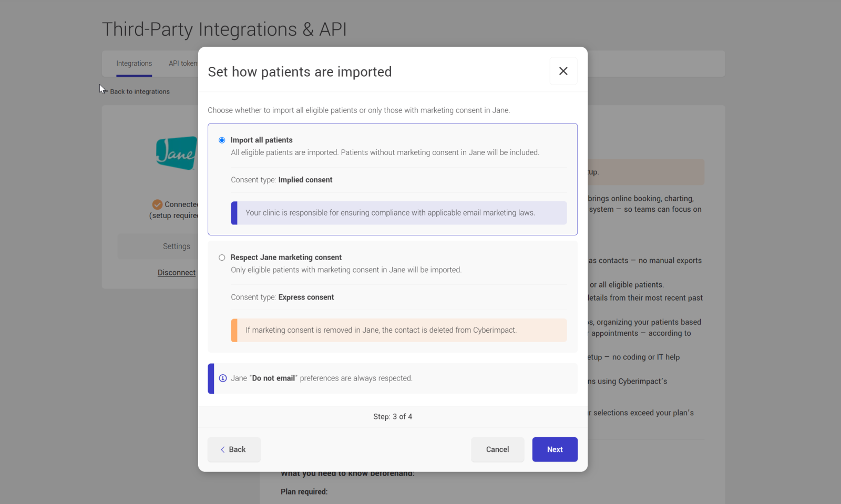Open the Integrations tab
This screenshot has height=504, width=841.
point(134,64)
